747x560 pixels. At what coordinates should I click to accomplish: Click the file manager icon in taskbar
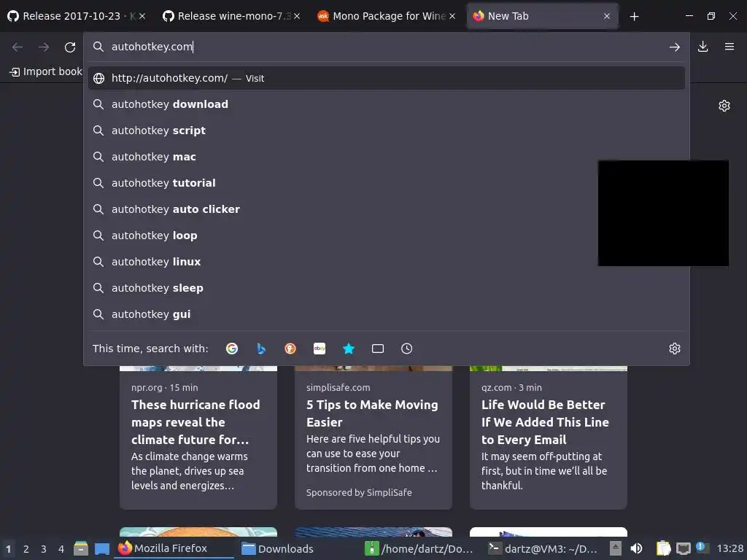point(81,549)
